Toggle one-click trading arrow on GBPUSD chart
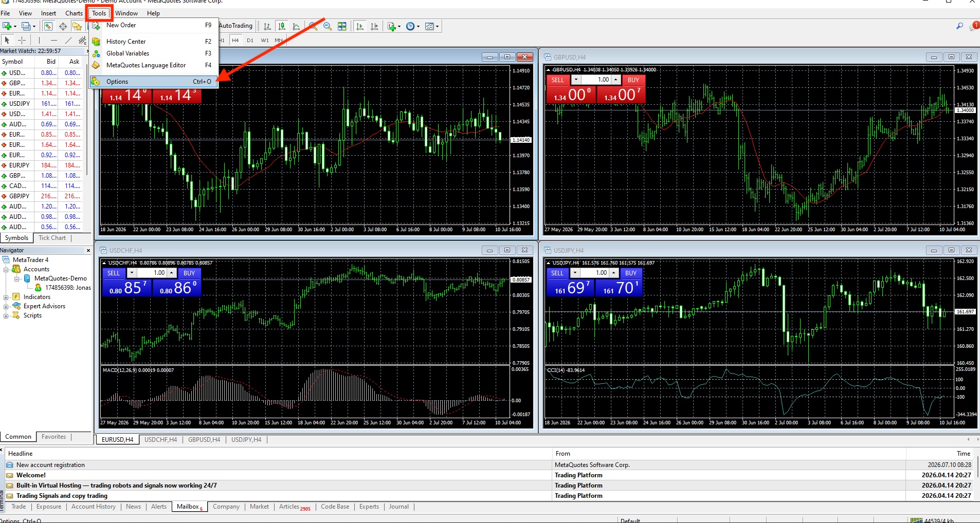This screenshot has width=980, height=523. point(548,70)
